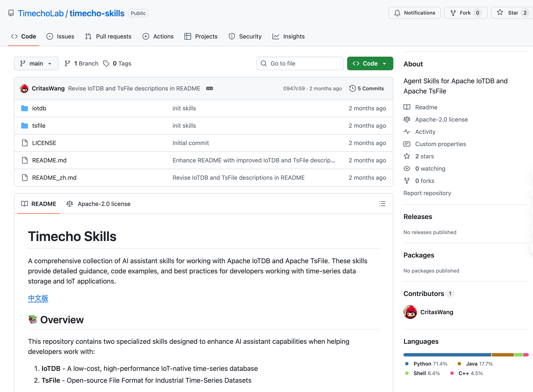Screen dimensions: 533x392
Task: Click the Activity pulse icon in About
Action: click(407, 132)
